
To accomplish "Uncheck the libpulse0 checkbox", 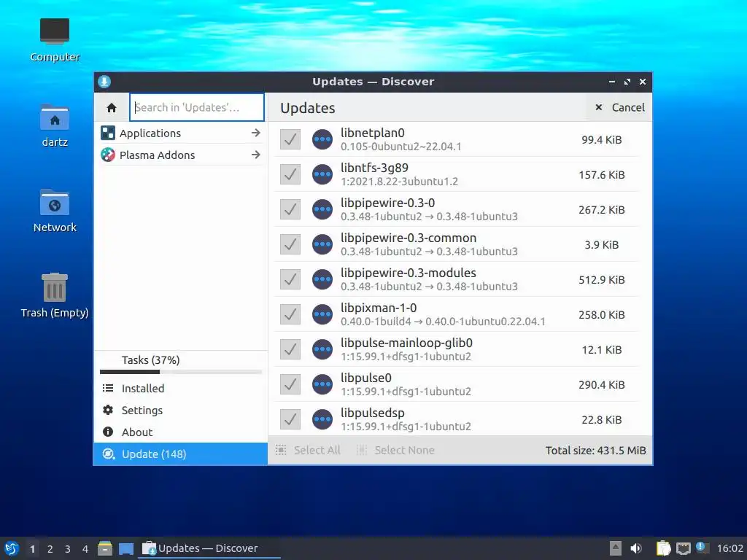I will click(290, 384).
